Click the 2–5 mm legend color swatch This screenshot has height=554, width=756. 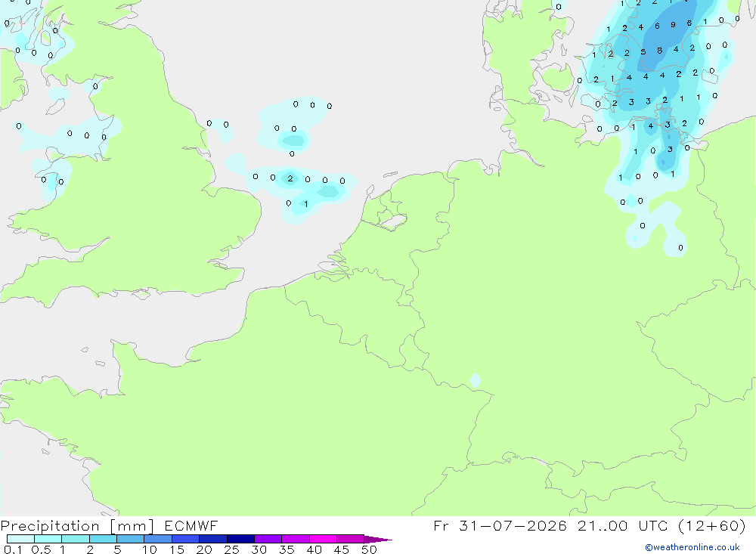[103, 539]
